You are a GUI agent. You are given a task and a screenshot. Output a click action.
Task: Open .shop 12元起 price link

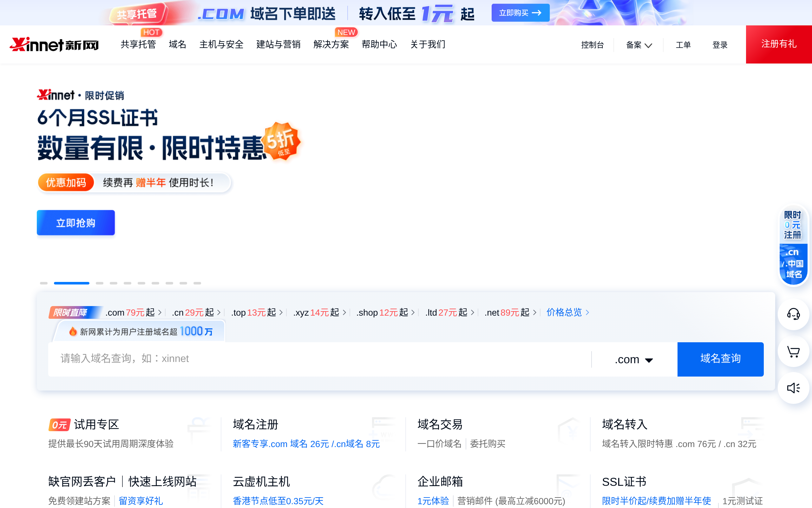385,312
